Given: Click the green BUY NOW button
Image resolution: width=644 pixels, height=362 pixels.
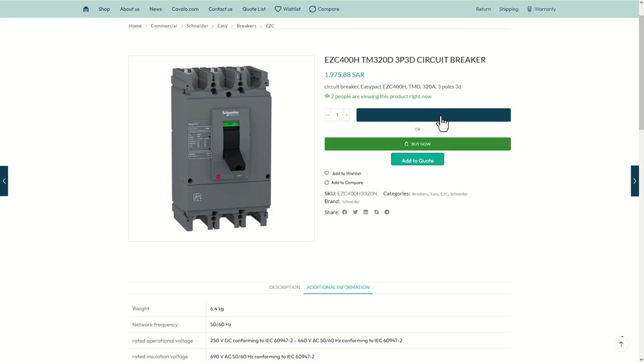Looking at the screenshot, I should tap(418, 144).
